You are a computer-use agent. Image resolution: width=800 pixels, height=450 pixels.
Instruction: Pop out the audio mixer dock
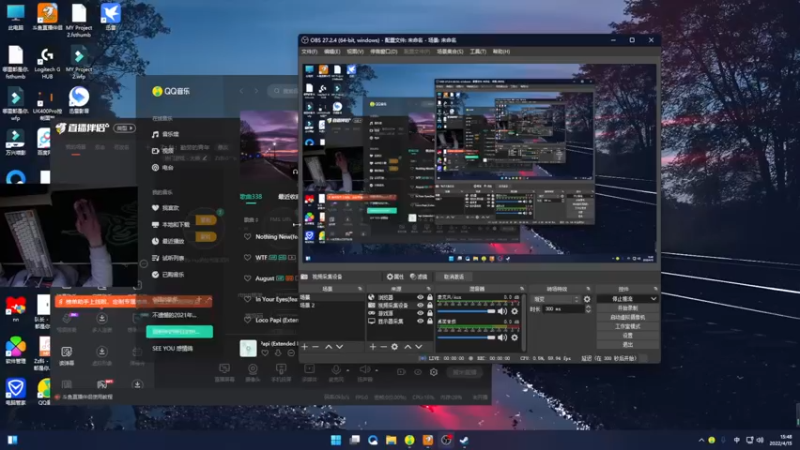point(521,289)
